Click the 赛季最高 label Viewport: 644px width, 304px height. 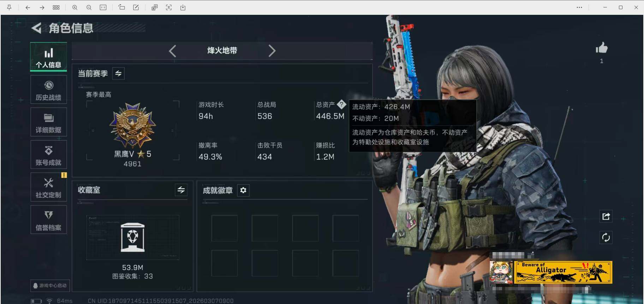(x=99, y=95)
